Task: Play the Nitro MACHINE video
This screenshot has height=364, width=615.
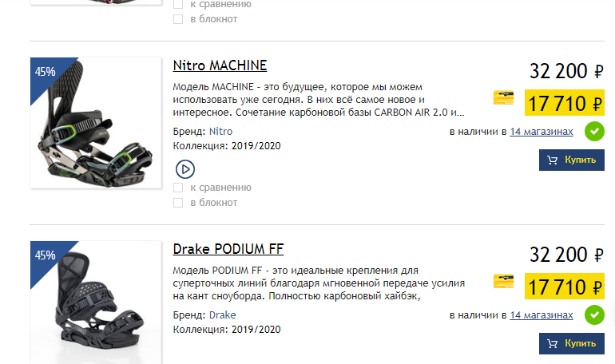Action: click(185, 169)
